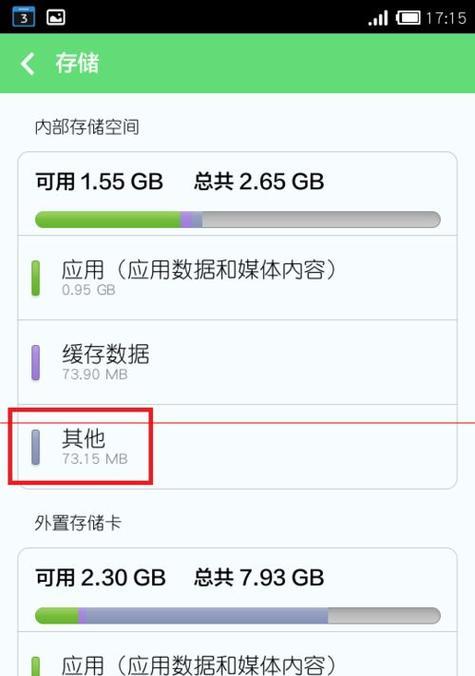Viewport: 475px width, 676px height.
Task: Open the external card 应用 entry at bottom
Action: tap(237, 654)
